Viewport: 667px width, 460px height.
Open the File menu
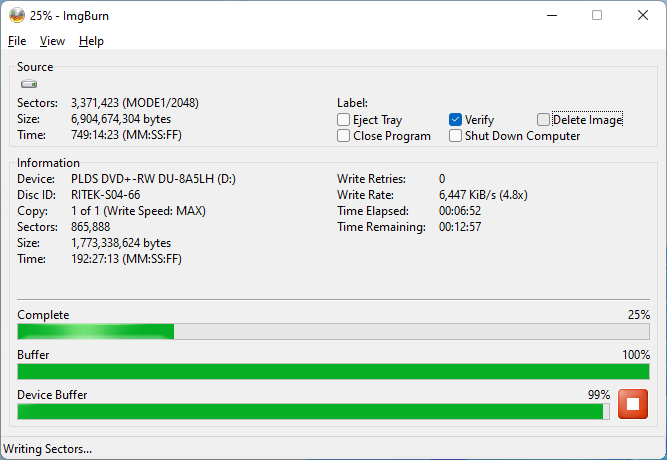[17, 41]
